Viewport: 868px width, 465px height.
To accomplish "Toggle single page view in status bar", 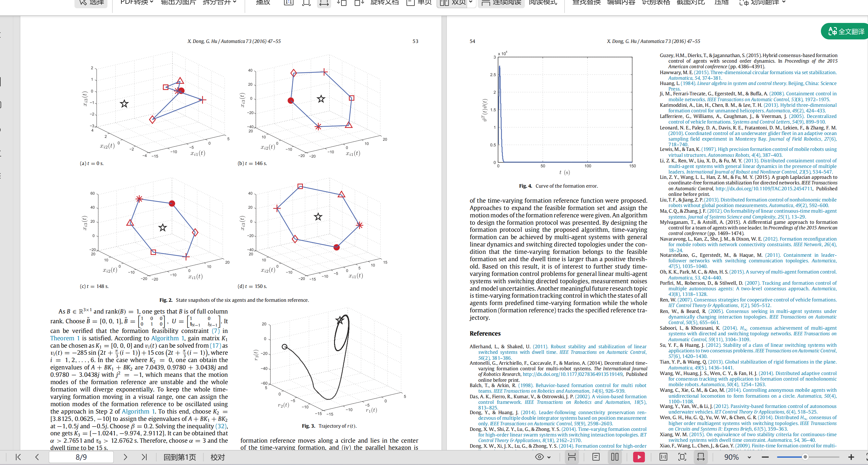I will 596,457.
